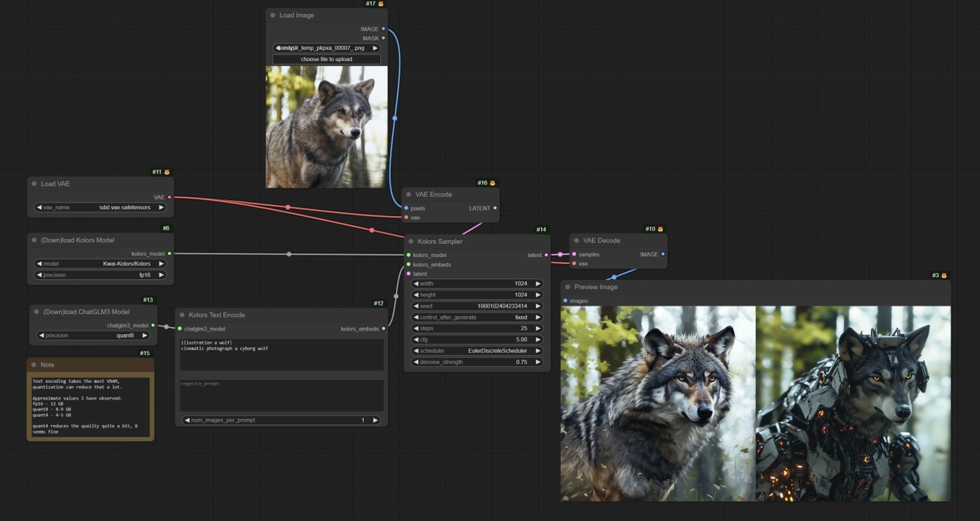Open the scheduler combo showing EulerDiscreteScheduler

(477, 351)
